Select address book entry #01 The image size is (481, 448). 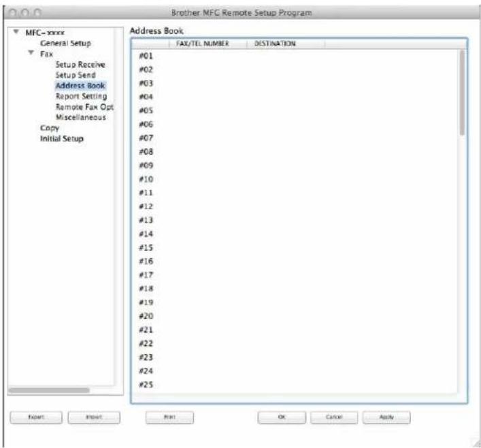pos(294,56)
